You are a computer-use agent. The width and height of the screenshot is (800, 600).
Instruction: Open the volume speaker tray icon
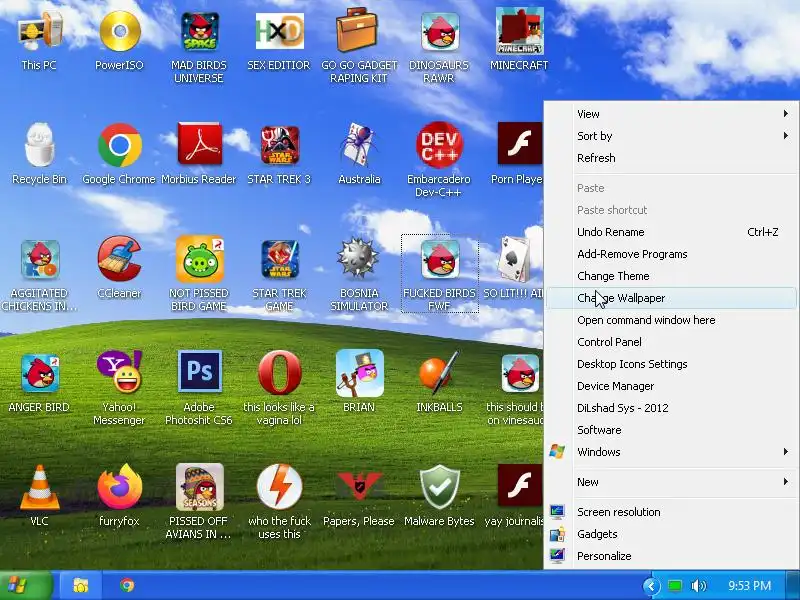click(x=698, y=586)
